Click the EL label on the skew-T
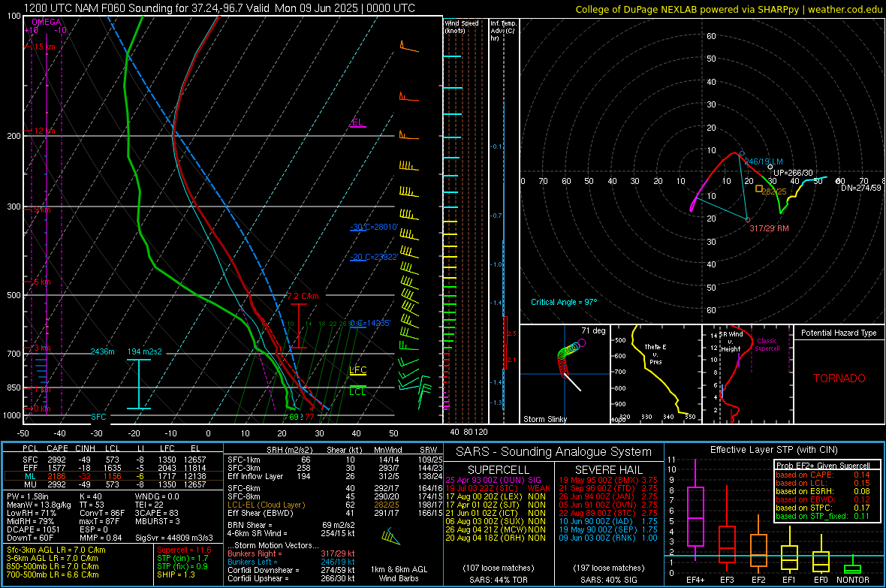 [x=357, y=122]
